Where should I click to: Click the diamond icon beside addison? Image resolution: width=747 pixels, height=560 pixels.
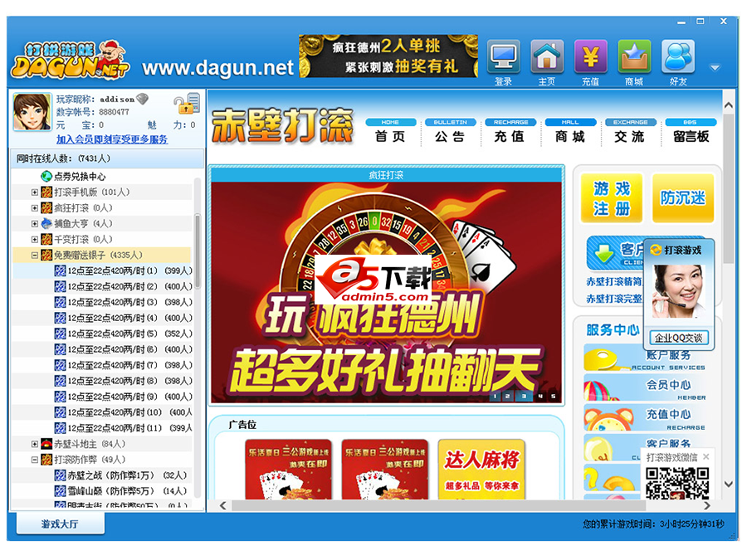pyautogui.click(x=142, y=99)
